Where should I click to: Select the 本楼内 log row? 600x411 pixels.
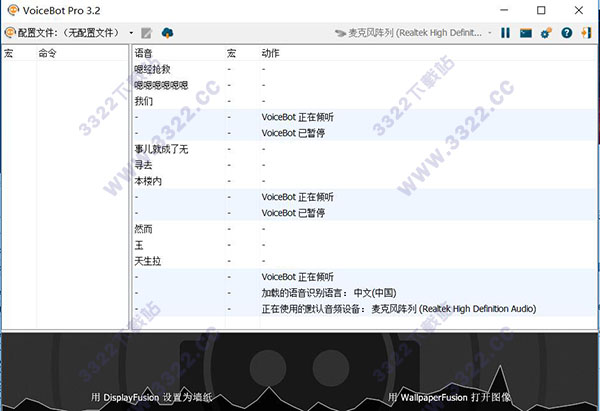click(364, 181)
